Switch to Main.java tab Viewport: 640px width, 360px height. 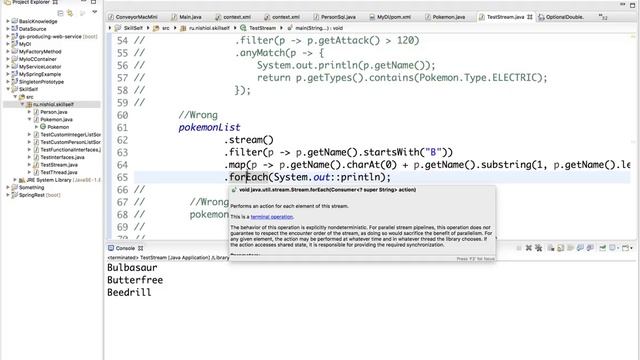click(190, 17)
